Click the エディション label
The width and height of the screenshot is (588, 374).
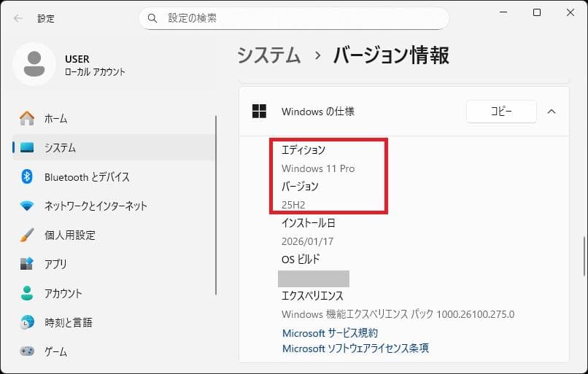pos(303,150)
